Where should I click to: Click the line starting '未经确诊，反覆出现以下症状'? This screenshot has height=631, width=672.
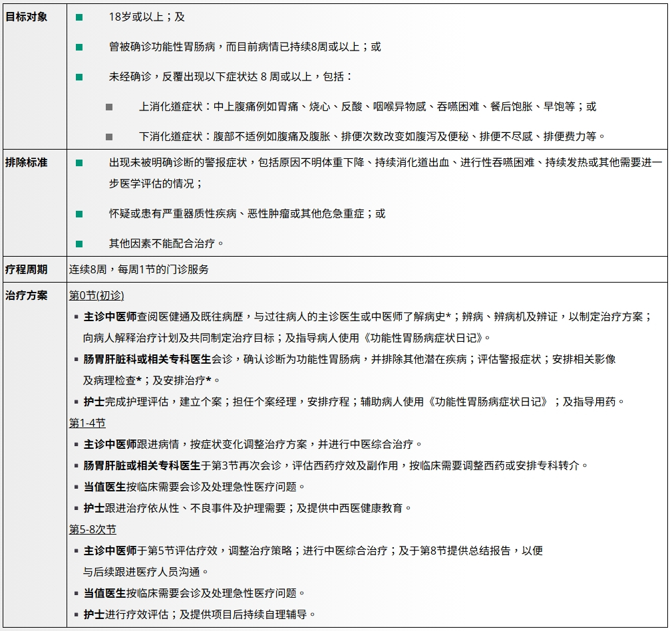point(231,76)
